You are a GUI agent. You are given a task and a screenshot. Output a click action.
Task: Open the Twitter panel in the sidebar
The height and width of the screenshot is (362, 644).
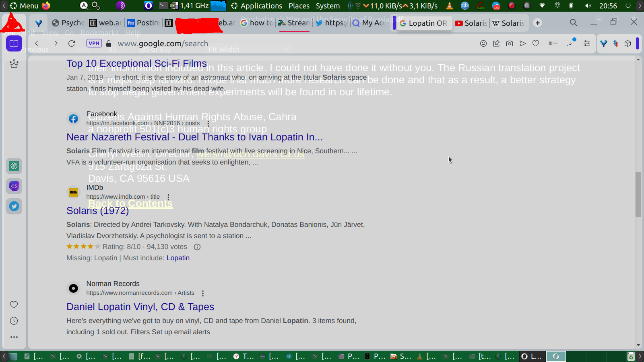[x=14, y=206]
